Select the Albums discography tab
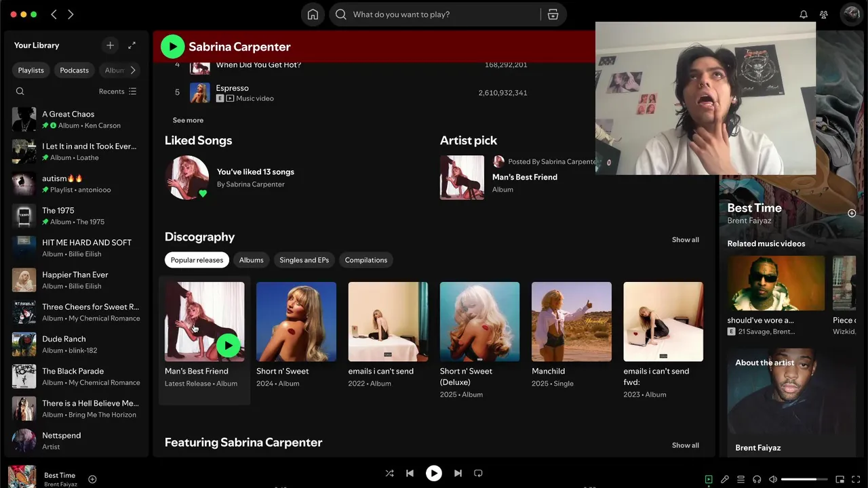 [251, 260]
